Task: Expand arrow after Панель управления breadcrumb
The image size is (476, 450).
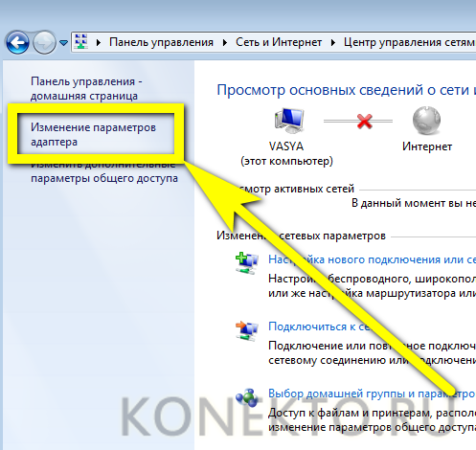Action: point(225,42)
